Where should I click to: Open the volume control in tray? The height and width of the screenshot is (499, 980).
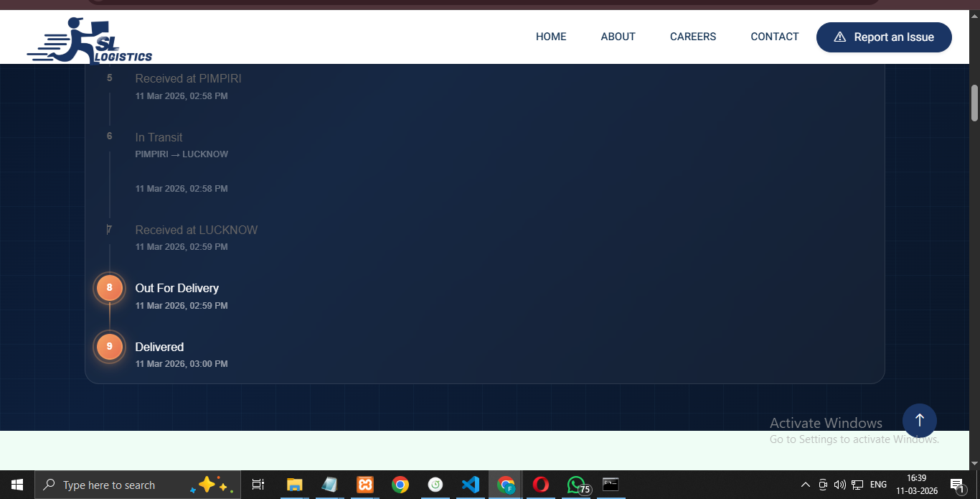tap(839, 485)
